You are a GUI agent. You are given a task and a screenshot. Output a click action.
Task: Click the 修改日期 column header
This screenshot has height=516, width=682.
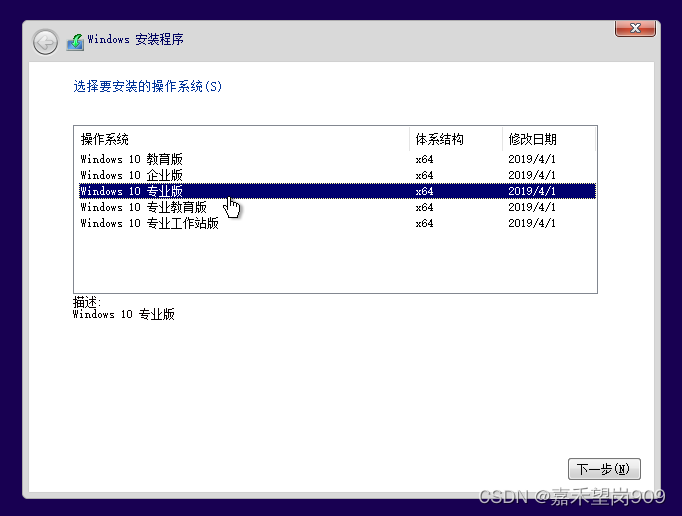click(x=549, y=139)
